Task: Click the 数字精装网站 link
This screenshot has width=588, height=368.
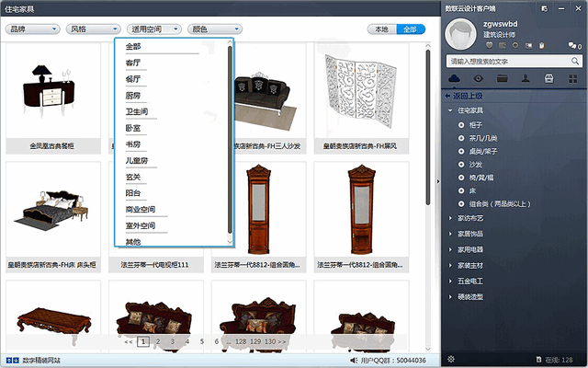Action: [41, 360]
